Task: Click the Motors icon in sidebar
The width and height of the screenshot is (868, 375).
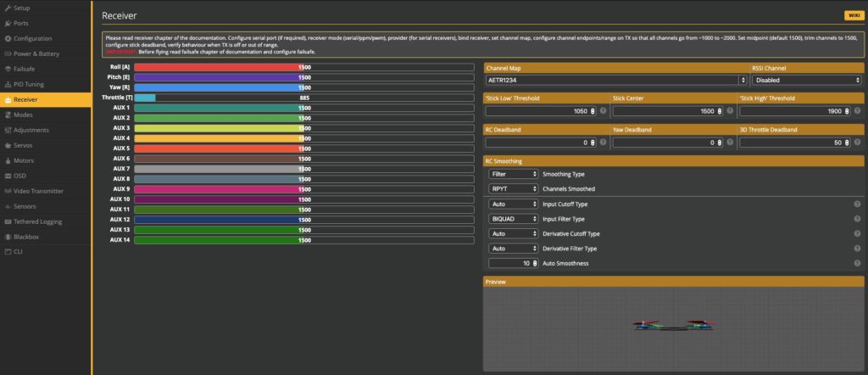Action: tap(8, 160)
